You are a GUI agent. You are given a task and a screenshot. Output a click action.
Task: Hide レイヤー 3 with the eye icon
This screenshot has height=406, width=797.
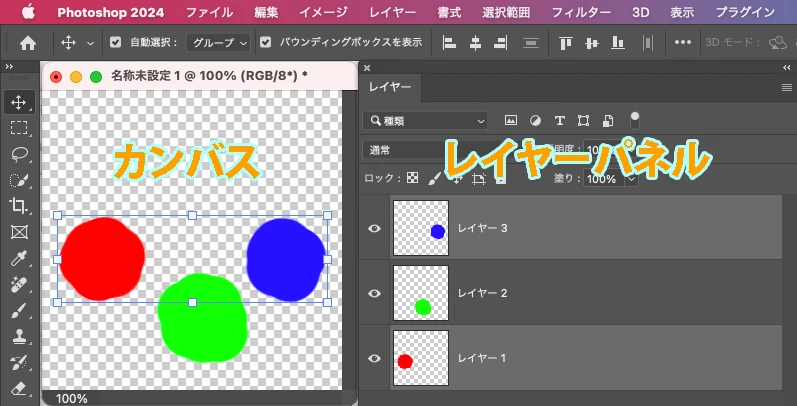coord(374,229)
